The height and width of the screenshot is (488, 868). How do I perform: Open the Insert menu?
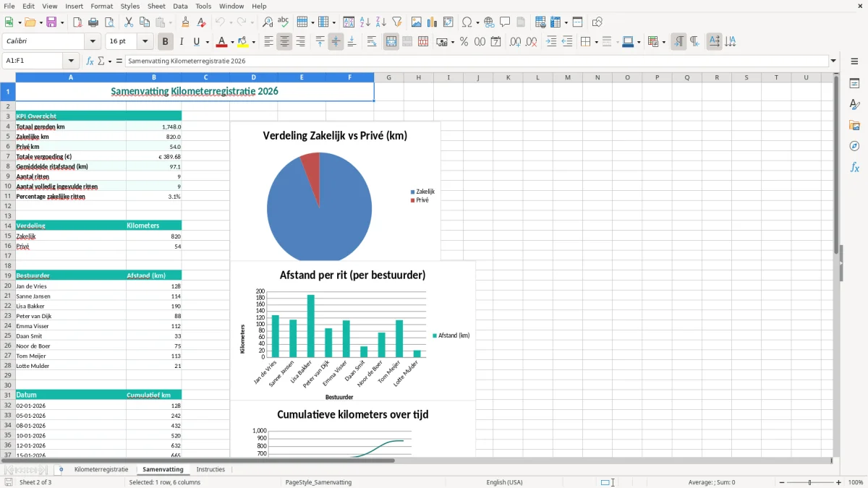[x=75, y=6]
